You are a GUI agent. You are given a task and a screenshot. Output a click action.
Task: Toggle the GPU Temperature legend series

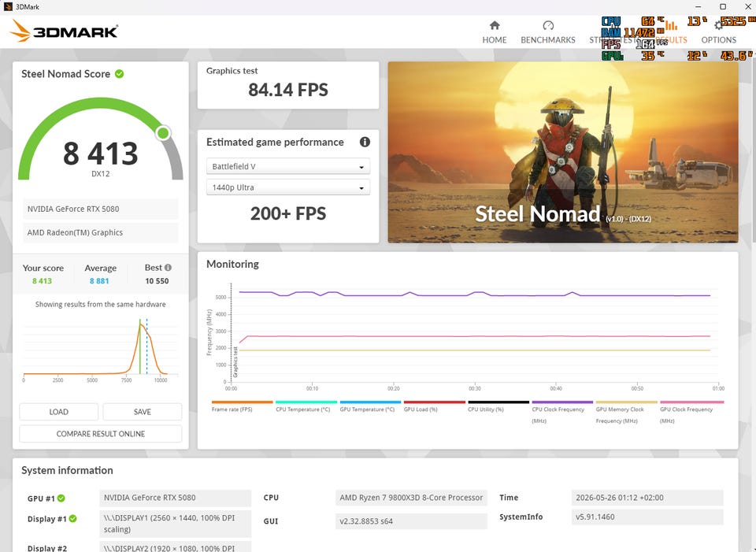click(367, 409)
